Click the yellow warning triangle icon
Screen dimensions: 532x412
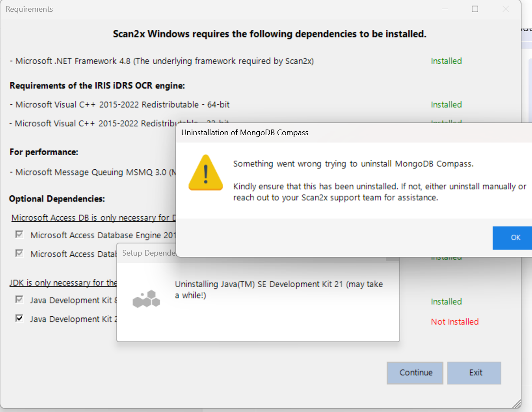(206, 173)
